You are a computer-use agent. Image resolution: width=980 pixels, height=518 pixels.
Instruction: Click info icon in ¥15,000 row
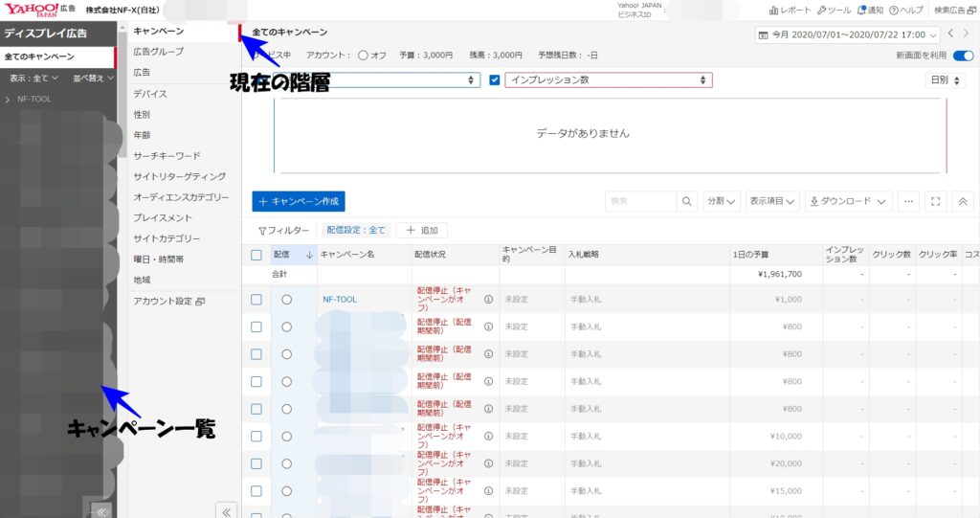[x=488, y=491]
